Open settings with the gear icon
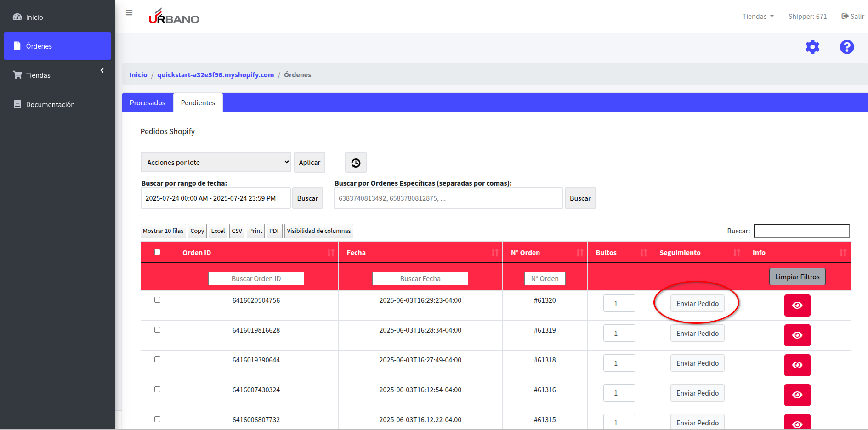Screen dimensions: 868x430 pos(812,47)
